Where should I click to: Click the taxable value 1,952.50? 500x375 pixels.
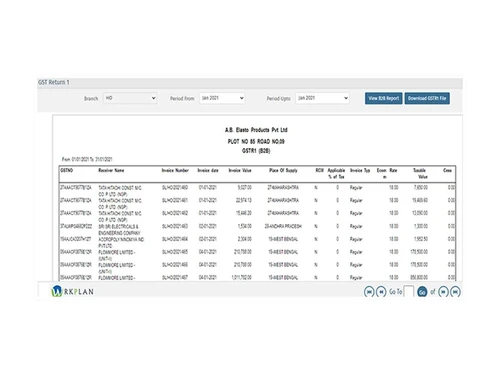[x=421, y=239]
